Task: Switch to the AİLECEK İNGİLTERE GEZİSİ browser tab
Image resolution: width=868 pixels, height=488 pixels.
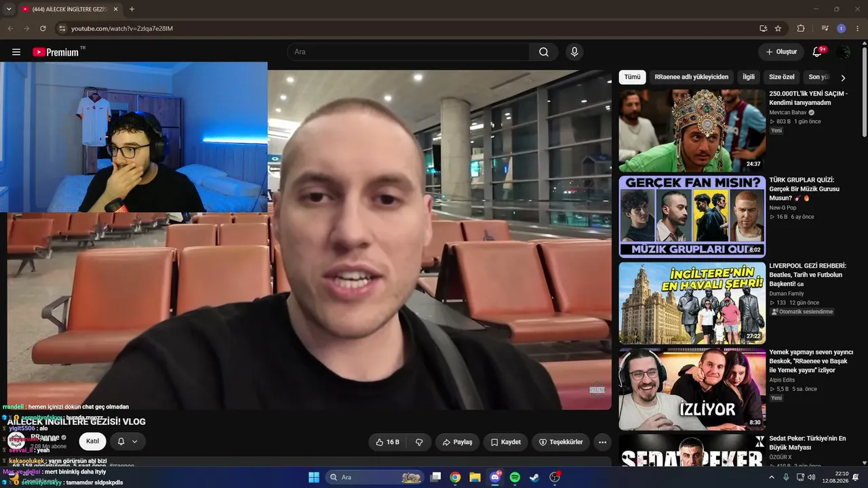Action: click(x=68, y=9)
